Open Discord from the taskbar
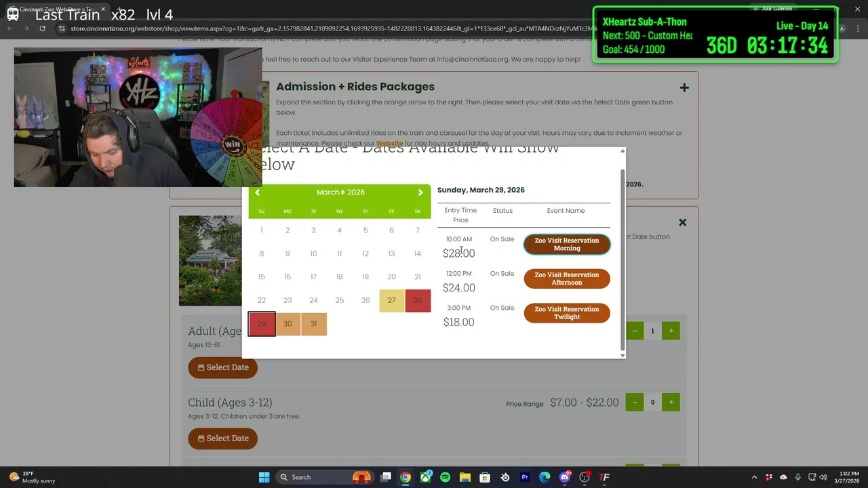 point(565,477)
